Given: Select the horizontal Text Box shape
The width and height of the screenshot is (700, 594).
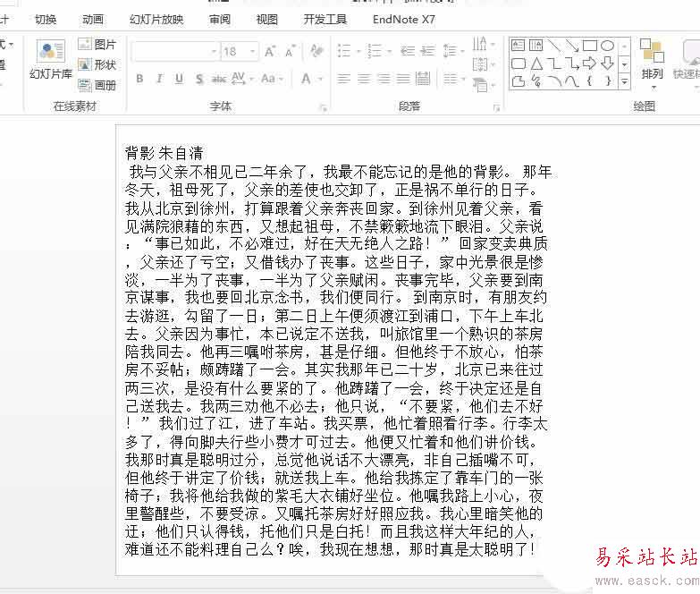Looking at the screenshot, I should pyautogui.click(x=518, y=45).
